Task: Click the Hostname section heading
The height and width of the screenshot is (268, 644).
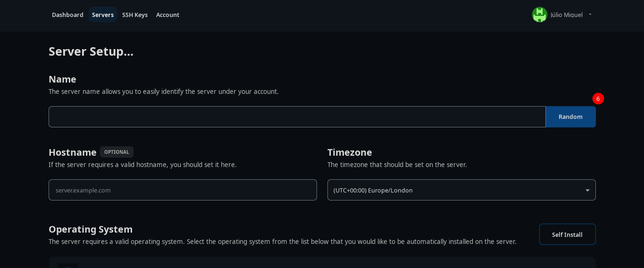Action: point(73,152)
